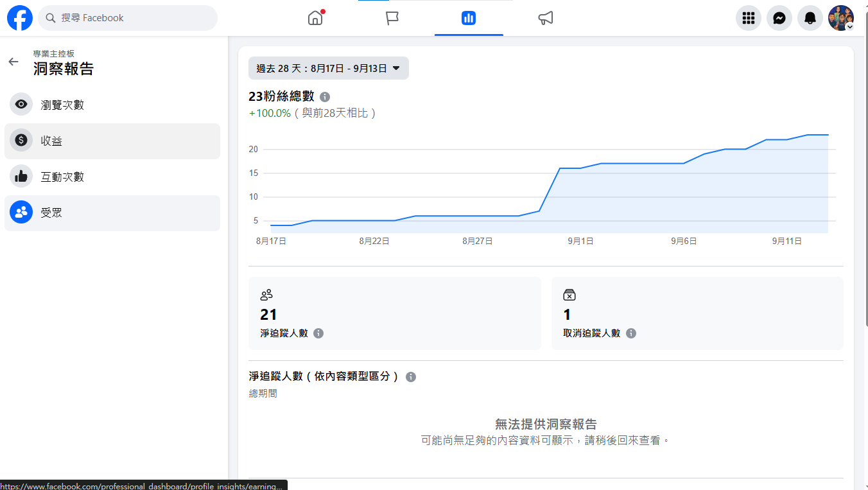This screenshot has height=490, width=868.
Task: Open Messenger chat icon
Action: pos(779,18)
